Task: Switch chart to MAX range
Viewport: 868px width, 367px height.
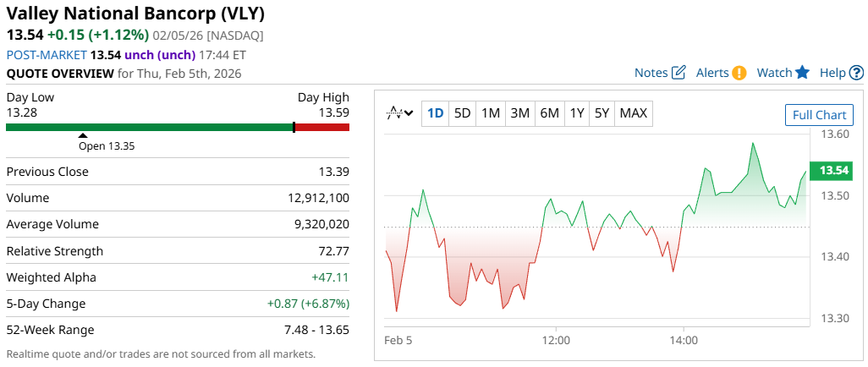Action: coord(633,112)
